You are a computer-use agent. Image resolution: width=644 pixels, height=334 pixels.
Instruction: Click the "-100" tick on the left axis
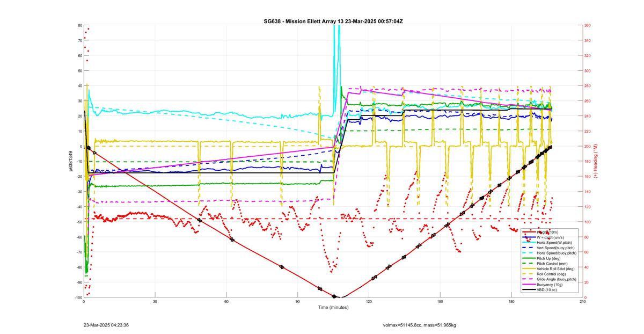click(x=77, y=297)
